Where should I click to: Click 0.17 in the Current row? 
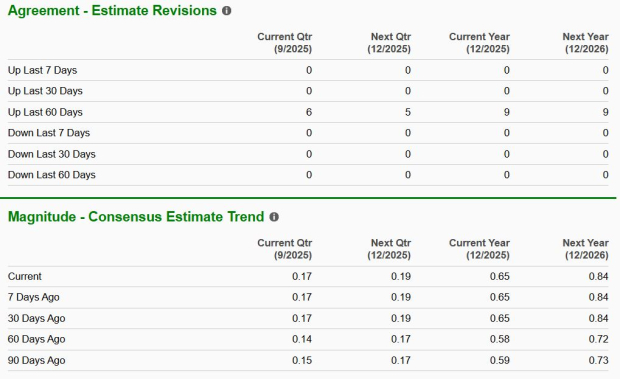coord(302,276)
